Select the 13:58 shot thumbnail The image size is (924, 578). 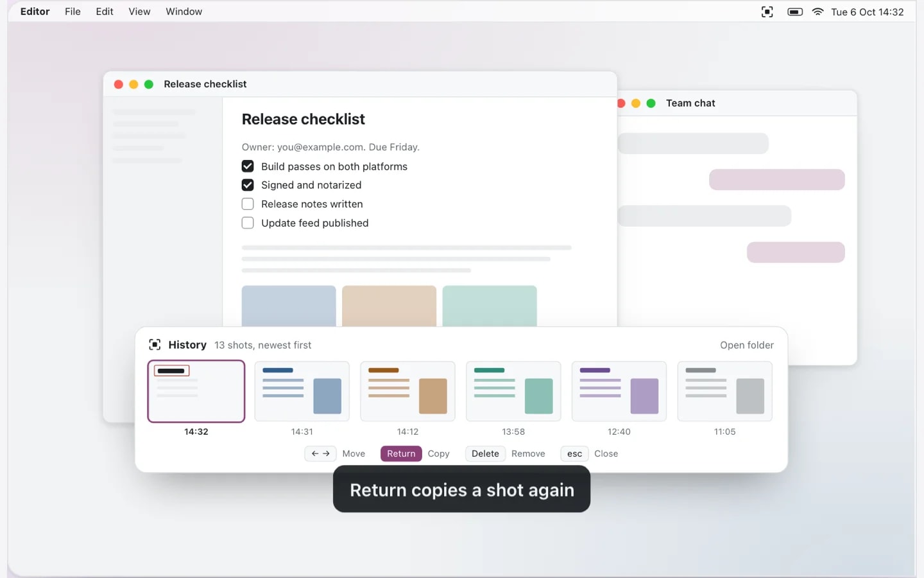point(513,391)
